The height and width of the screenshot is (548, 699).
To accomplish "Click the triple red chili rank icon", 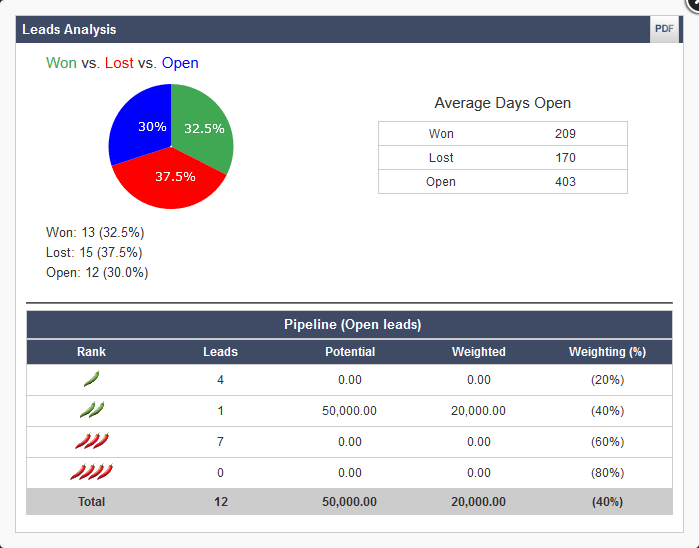I will click(x=91, y=441).
